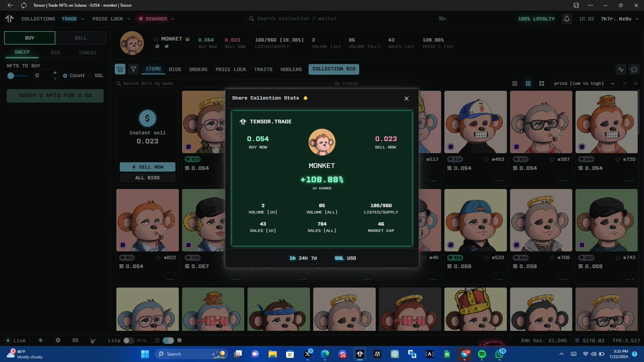Image resolution: width=644 pixels, height=362 pixels.
Task: Open the MONKET Twitter bird icon
Action: pos(166,47)
